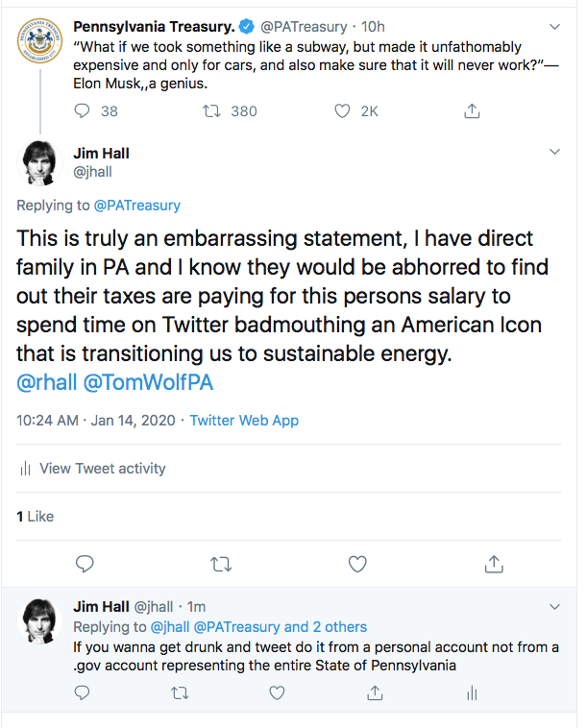Retweet Jim Hall's main tweet
587x728 pixels.
(x=221, y=563)
